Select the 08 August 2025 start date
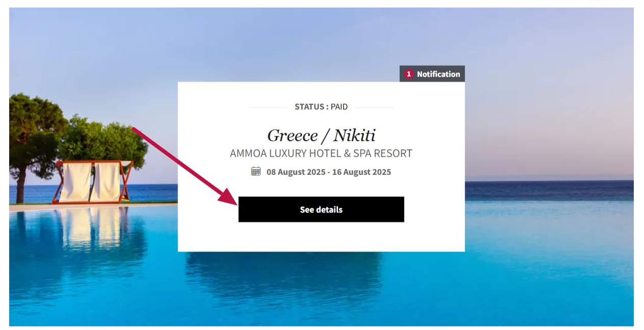Viewport: 644px width, 330px height. (296, 172)
